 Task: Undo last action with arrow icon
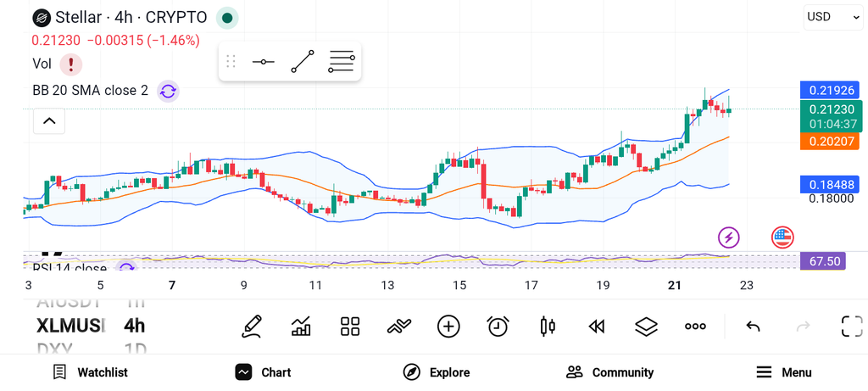point(753,327)
